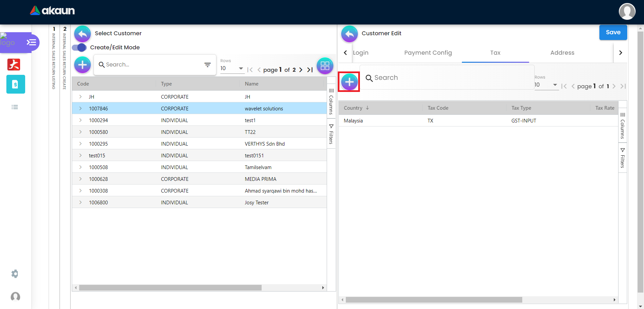Image resolution: width=644 pixels, height=309 pixels.
Task: Expand the MEDIA PRIMA customer row
Action: (80, 179)
